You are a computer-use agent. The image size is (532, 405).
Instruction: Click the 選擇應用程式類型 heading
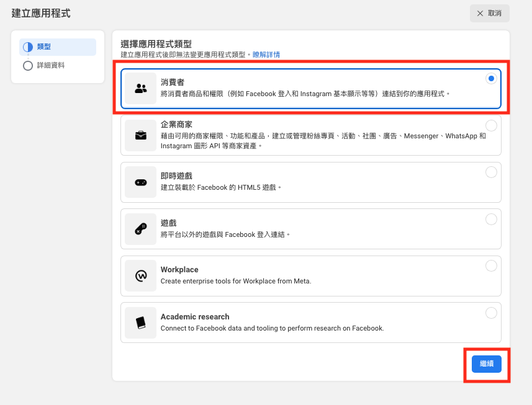coord(156,44)
